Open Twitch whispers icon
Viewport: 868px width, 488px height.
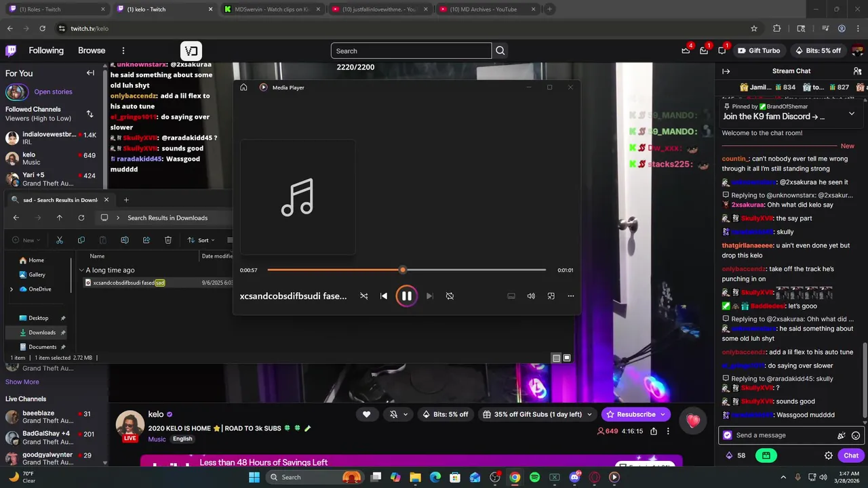click(x=722, y=51)
